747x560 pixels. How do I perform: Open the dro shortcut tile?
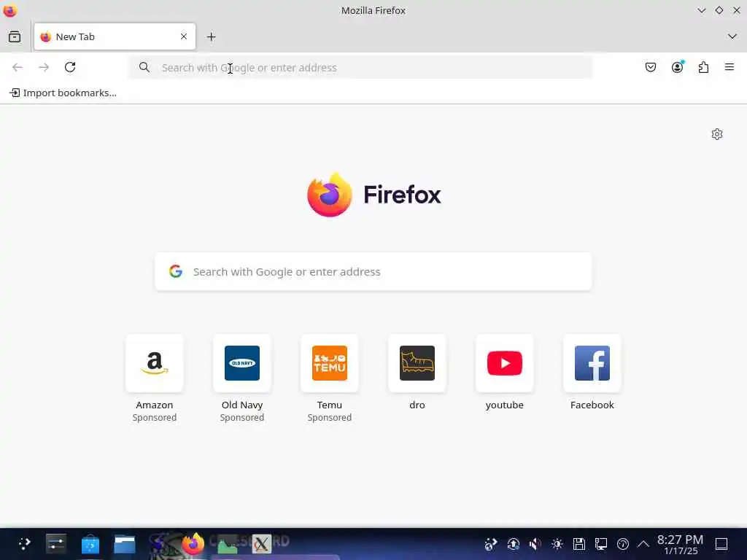pyautogui.click(x=417, y=363)
